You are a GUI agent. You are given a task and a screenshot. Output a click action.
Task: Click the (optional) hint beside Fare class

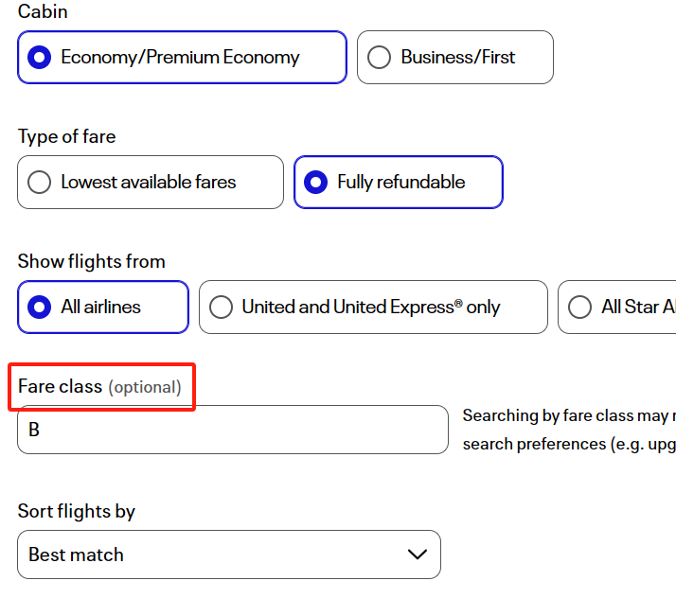144,387
